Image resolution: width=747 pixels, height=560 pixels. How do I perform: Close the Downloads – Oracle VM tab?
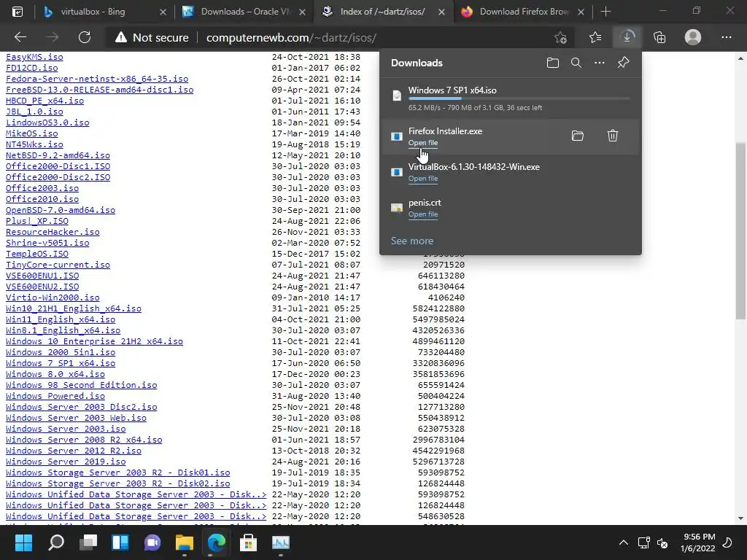point(303,12)
